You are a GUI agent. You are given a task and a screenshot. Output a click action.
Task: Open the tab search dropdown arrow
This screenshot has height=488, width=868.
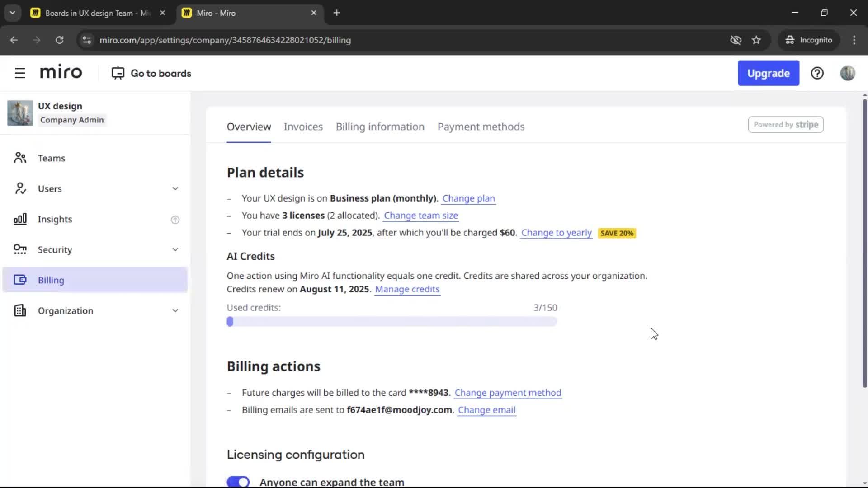[x=12, y=13]
